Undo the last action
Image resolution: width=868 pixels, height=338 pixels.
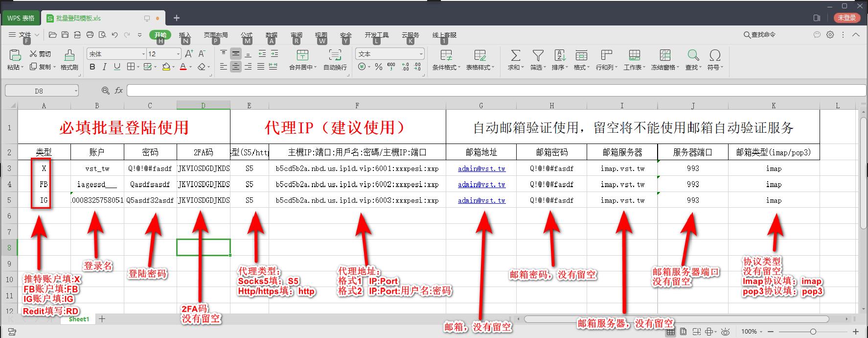tap(114, 35)
